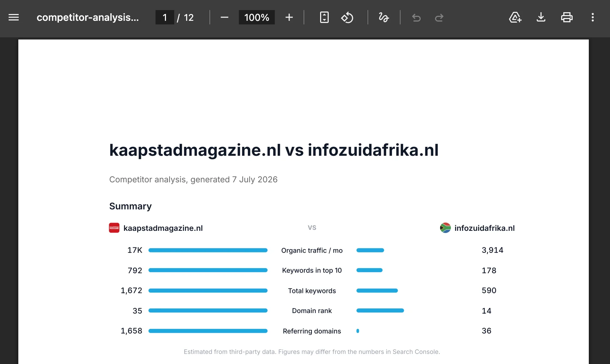Screen dimensions: 610x364
Task: Click the zoom out minus button
Action: coord(225,17)
